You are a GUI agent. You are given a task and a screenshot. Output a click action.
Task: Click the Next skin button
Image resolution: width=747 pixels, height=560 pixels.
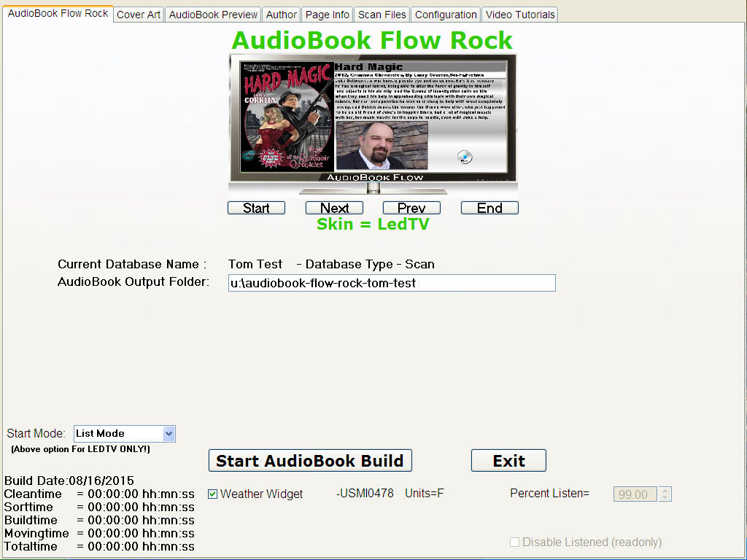tap(334, 208)
